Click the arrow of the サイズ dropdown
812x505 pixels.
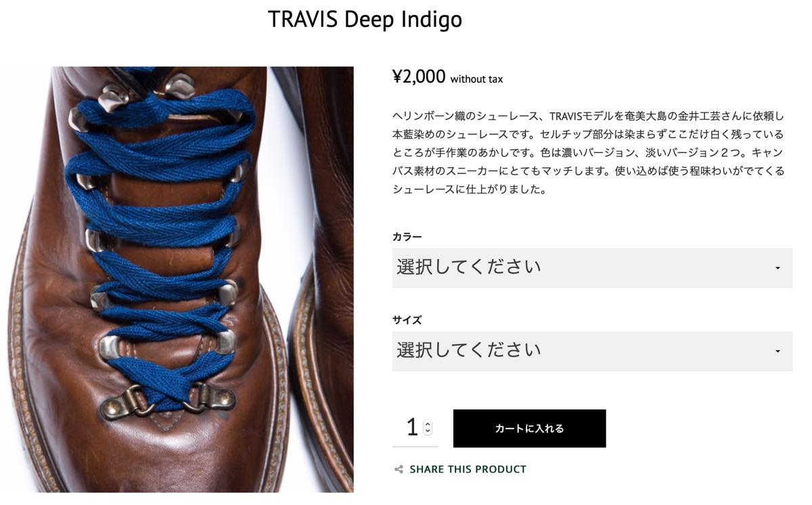777,351
